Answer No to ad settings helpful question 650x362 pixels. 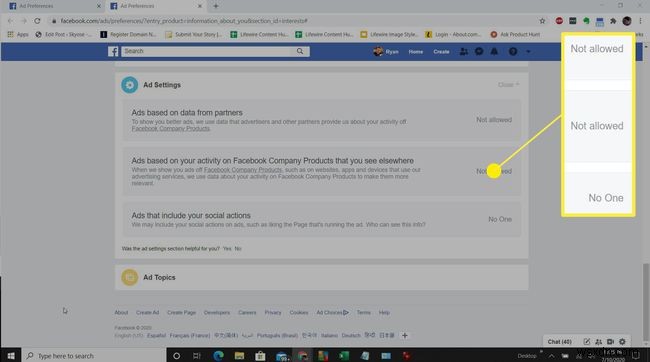[238, 249]
